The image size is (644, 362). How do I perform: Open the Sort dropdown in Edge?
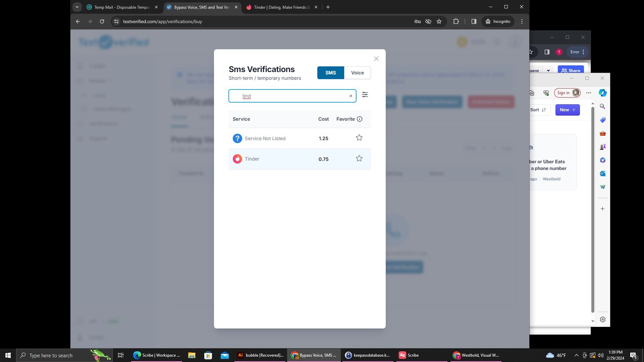539,110
